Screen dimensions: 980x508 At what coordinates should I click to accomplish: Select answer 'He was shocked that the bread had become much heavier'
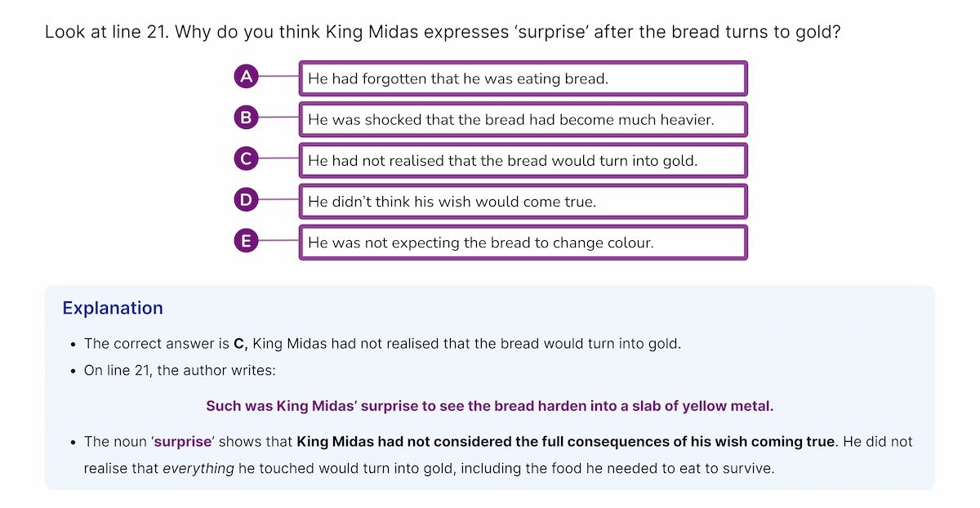pos(523,119)
